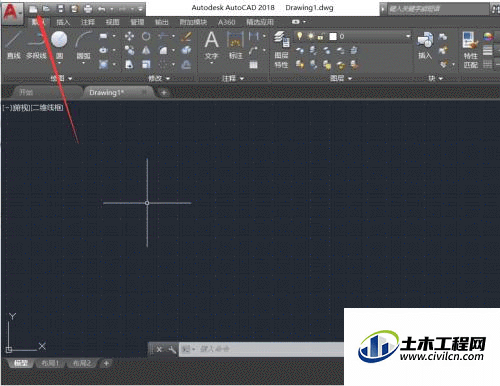Switch to the Drawing1* file tab
This screenshot has height=386, width=500.
point(107,92)
